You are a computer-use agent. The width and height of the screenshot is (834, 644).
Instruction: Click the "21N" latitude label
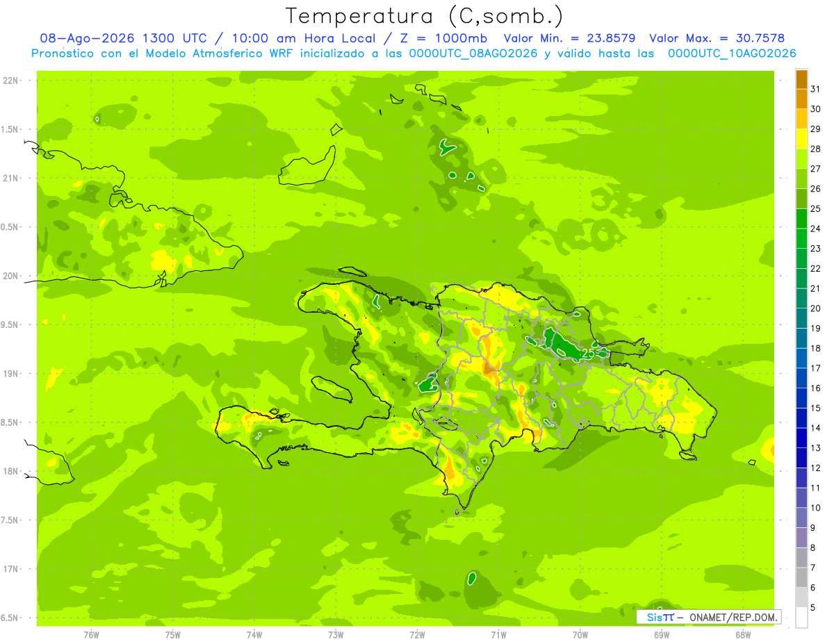click(x=10, y=178)
